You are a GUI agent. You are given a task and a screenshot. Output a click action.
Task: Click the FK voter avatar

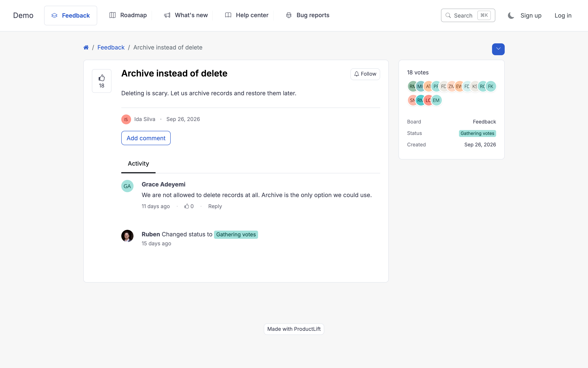click(491, 86)
